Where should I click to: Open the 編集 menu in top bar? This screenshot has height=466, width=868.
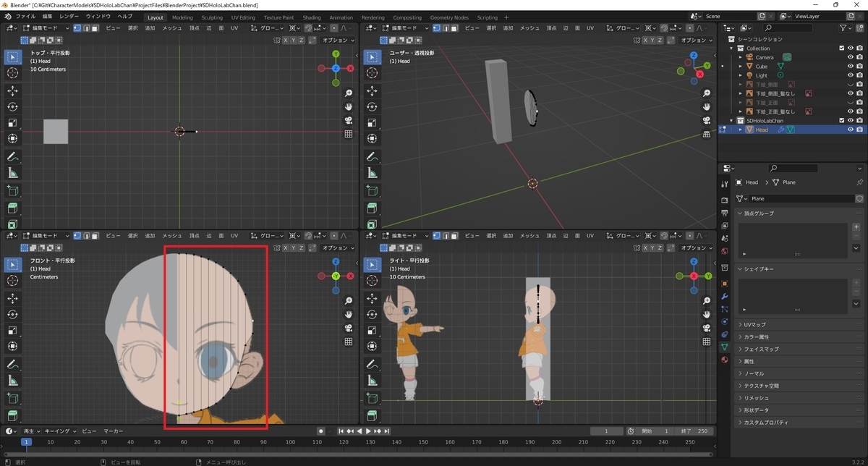(47, 17)
